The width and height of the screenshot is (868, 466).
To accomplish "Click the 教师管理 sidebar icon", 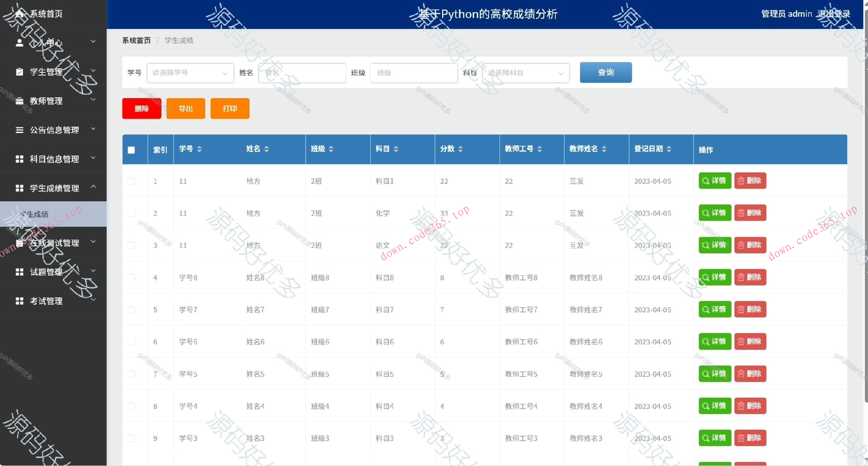I will [19, 101].
